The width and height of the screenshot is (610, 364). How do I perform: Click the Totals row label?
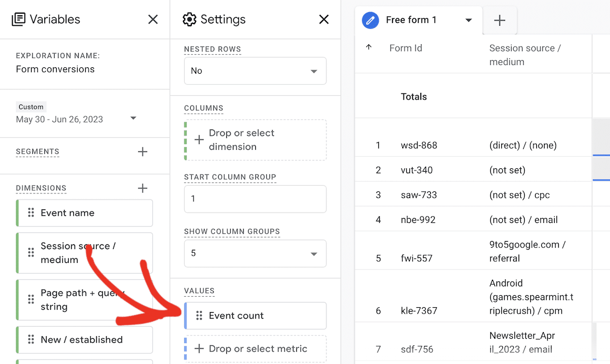(414, 96)
